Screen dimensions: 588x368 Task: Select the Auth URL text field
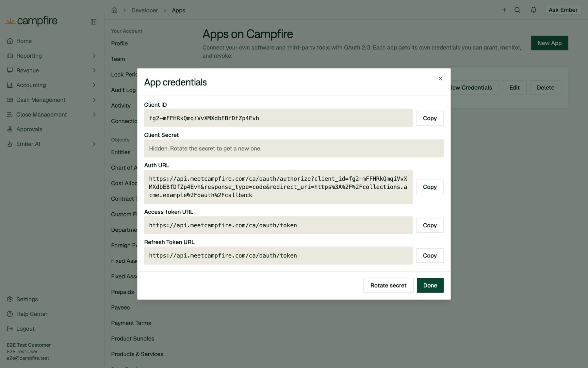278,187
